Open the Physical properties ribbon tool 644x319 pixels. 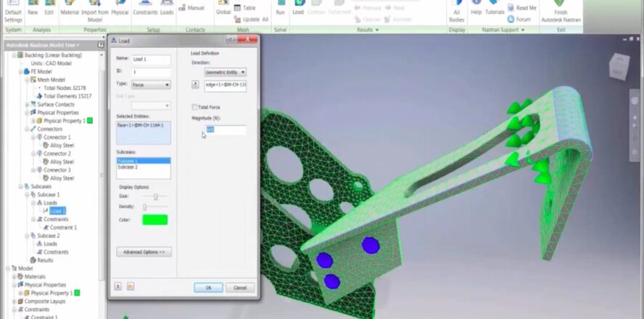coord(120,9)
